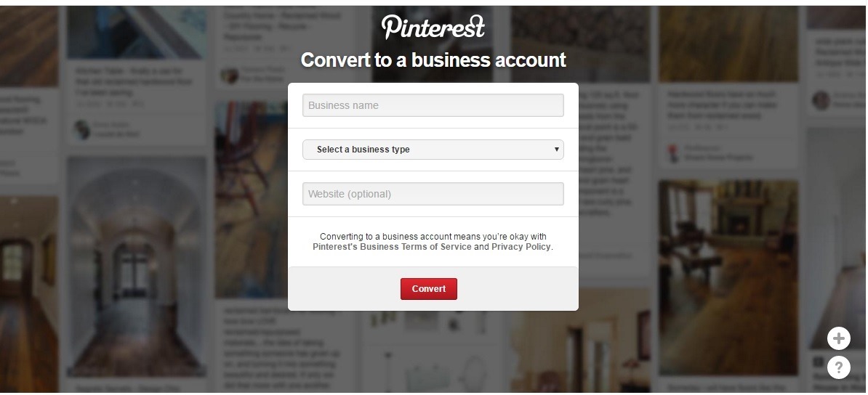The image size is (868, 395).
Task: Click pinner avatar at far right edge
Action: coord(821,100)
